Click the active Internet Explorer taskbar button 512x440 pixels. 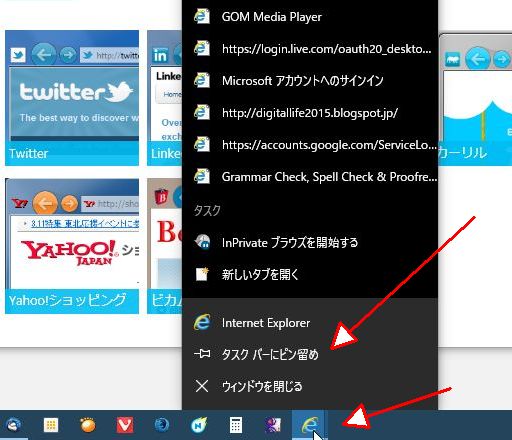pyautogui.click(x=310, y=425)
